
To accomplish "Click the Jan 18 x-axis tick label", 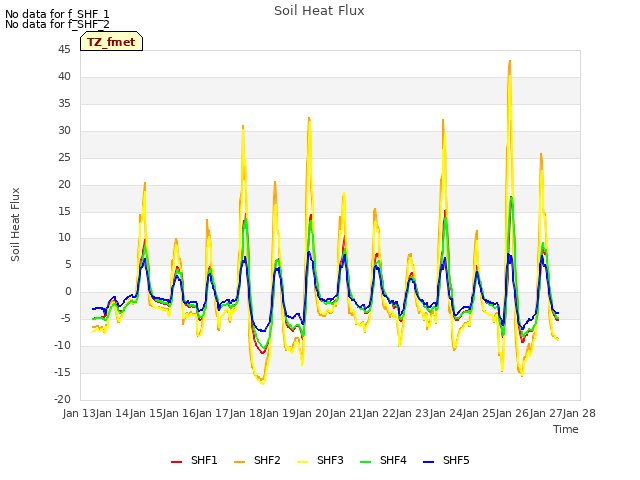I will click(246, 413).
